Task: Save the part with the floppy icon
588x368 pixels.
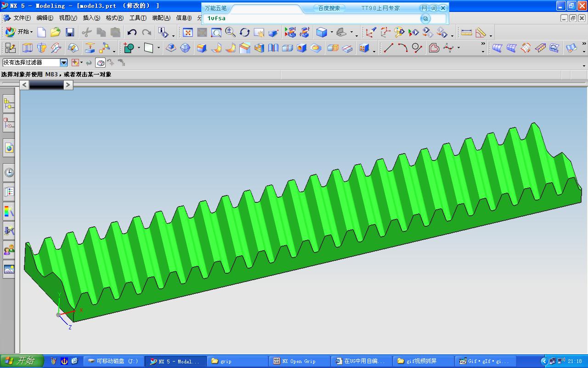Action: click(x=70, y=32)
